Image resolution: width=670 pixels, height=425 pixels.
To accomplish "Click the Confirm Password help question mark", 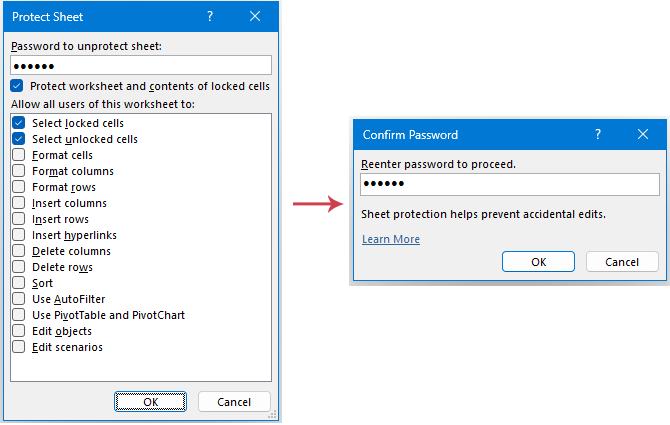I will (x=597, y=134).
